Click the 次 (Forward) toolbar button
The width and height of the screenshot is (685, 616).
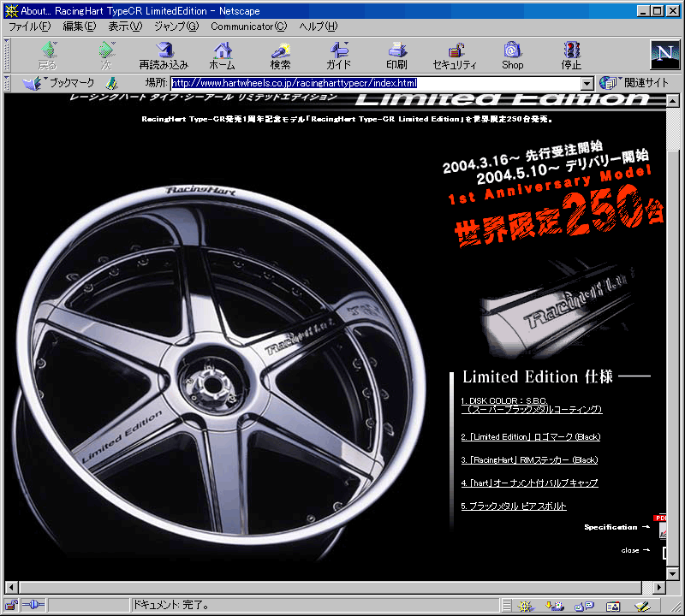tap(106, 56)
